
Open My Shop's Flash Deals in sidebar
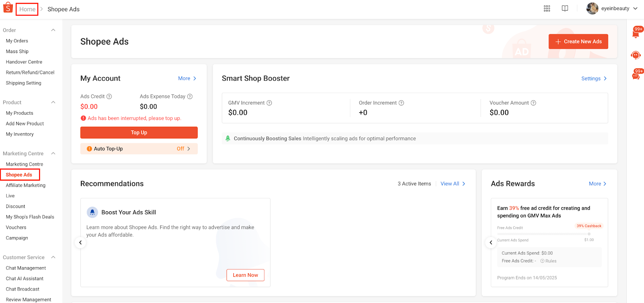point(30,217)
